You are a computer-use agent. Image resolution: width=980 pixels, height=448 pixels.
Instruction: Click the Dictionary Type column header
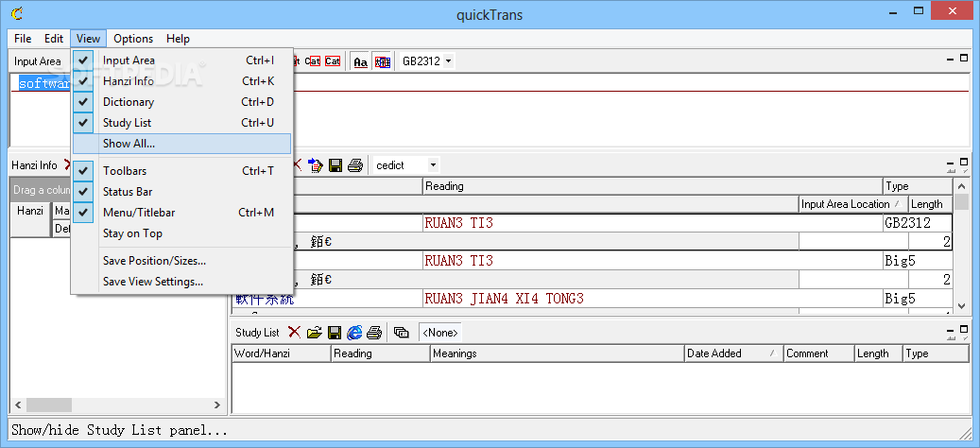918,185
